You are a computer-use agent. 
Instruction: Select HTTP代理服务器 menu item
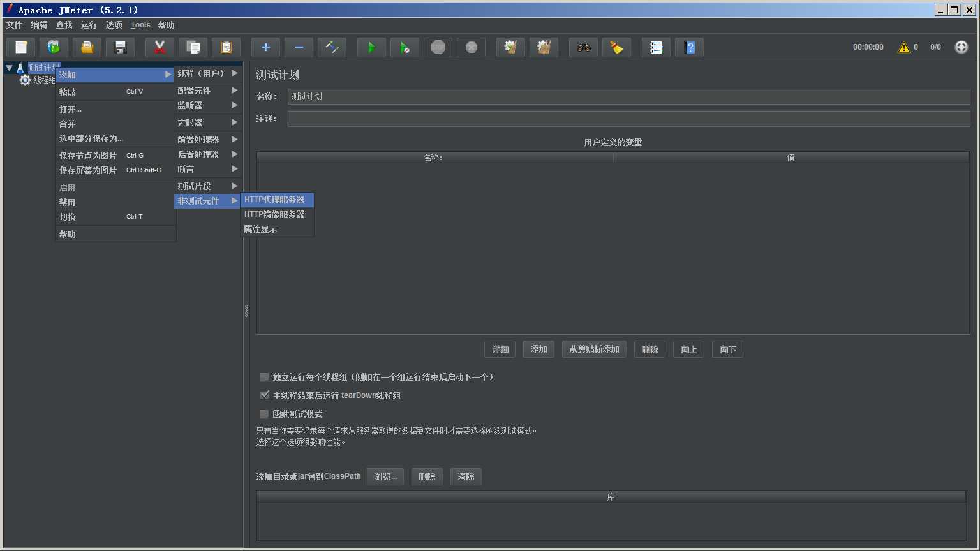click(277, 200)
